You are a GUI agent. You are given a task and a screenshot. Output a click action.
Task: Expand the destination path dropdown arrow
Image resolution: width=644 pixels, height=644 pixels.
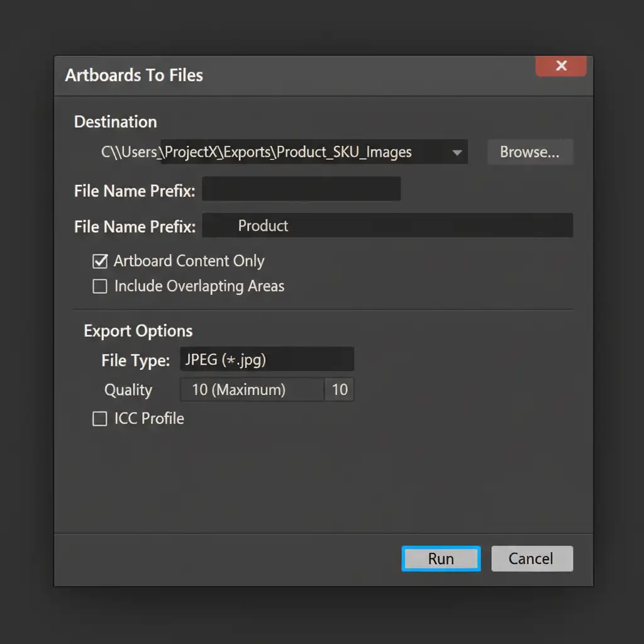click(457, 152)
